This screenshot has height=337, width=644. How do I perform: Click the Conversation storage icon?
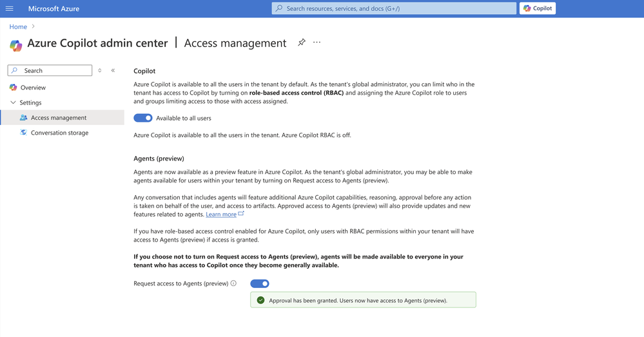pos(24,133)
